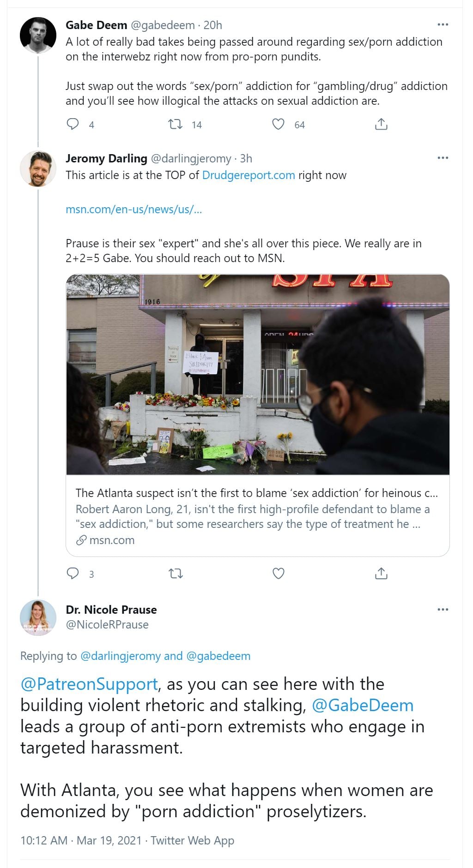Viewport: 473px width, 868px height.
Task: Open the msn.com/en-us/news/us link
Action: [x=134, y=210]
